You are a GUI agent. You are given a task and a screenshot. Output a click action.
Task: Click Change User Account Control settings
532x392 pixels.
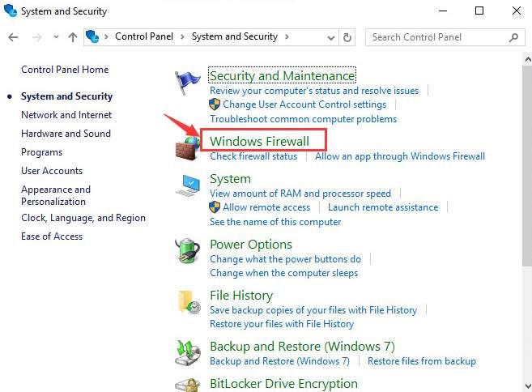coord(304,104)
